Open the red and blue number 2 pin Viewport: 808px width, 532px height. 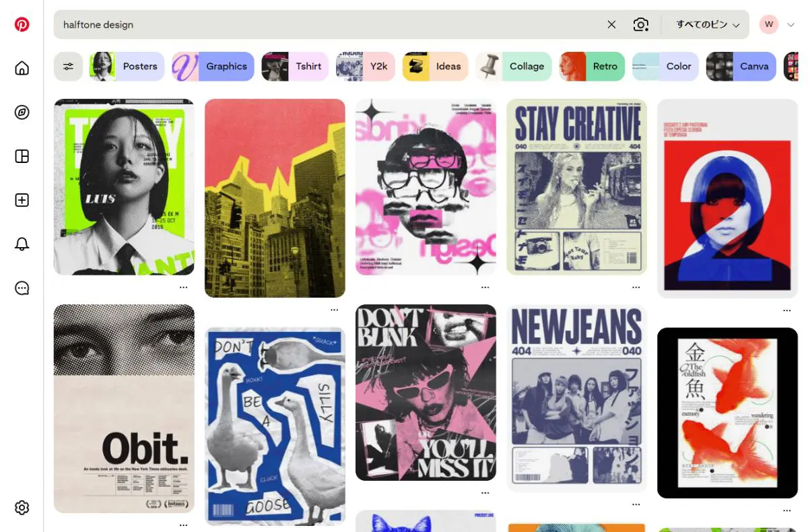pyautogui.click(x=727, y=198)
